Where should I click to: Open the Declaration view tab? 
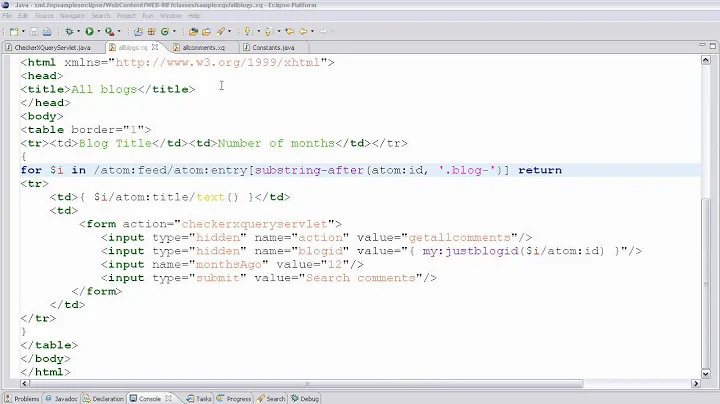pyautogui.click(x=103, y=398)
